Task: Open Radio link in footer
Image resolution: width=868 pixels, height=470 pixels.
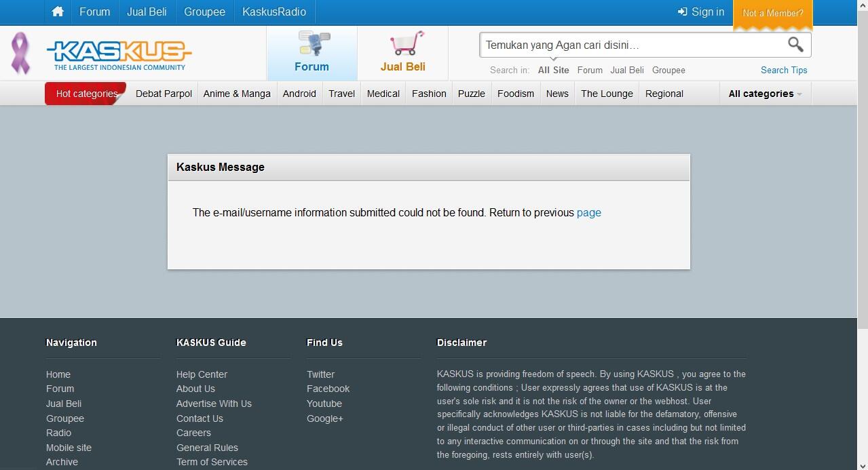Action: [x=58, y=433]
